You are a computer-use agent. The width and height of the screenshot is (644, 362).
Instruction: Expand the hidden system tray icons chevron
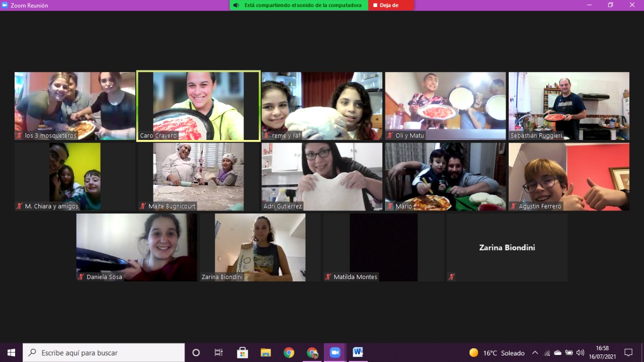[535, 352]
